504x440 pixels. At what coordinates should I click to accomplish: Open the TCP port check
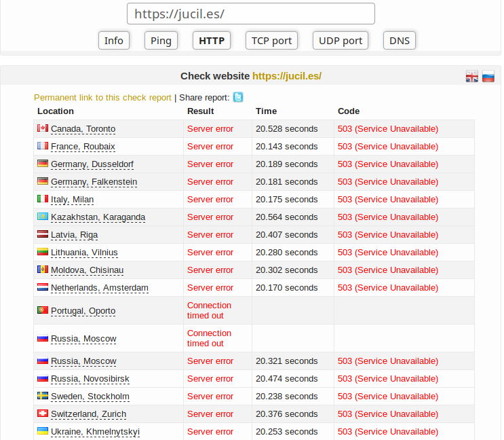click(x=271, y=41)
